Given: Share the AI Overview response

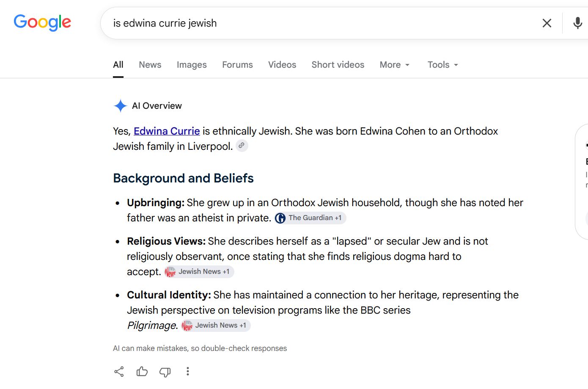Looking at the screenshot, I should (119, 372).
